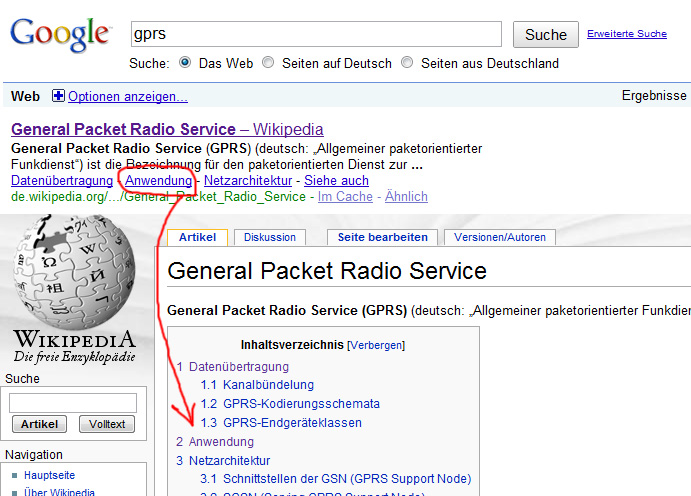Go to contents entry 3 Netzarchitektur
Image resolution: width=691 pixels, height=496 pixels.
[223, 461]
